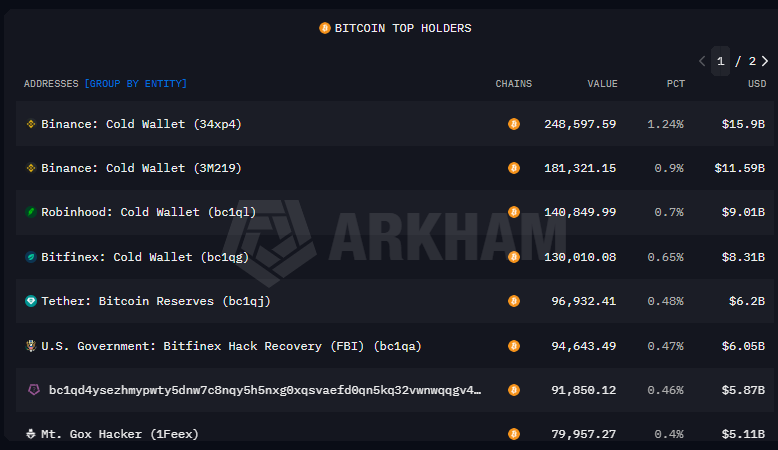Sort holders by PCT column header

pos(675,83)
